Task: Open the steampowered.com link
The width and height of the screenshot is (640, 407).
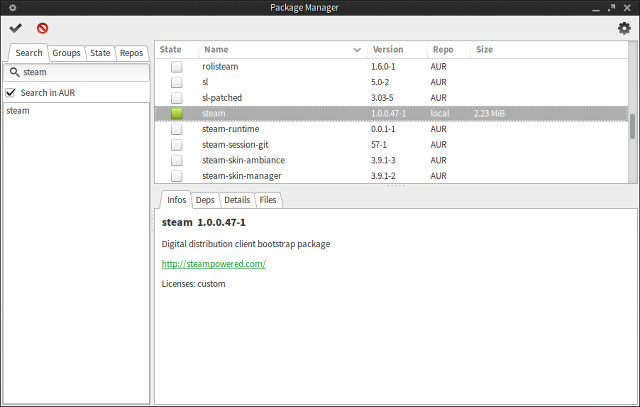Action: pyautogui.click(x=214, y=264)
